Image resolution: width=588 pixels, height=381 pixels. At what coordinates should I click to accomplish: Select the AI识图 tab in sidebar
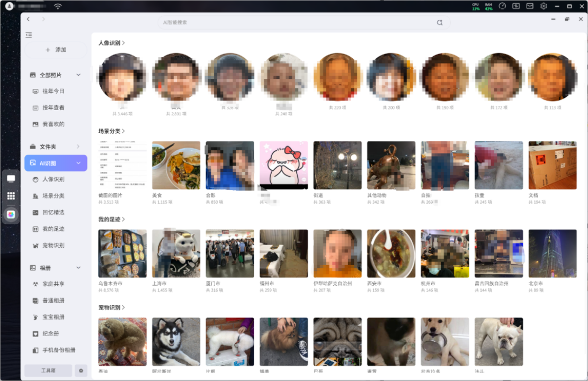coord(56,163)
